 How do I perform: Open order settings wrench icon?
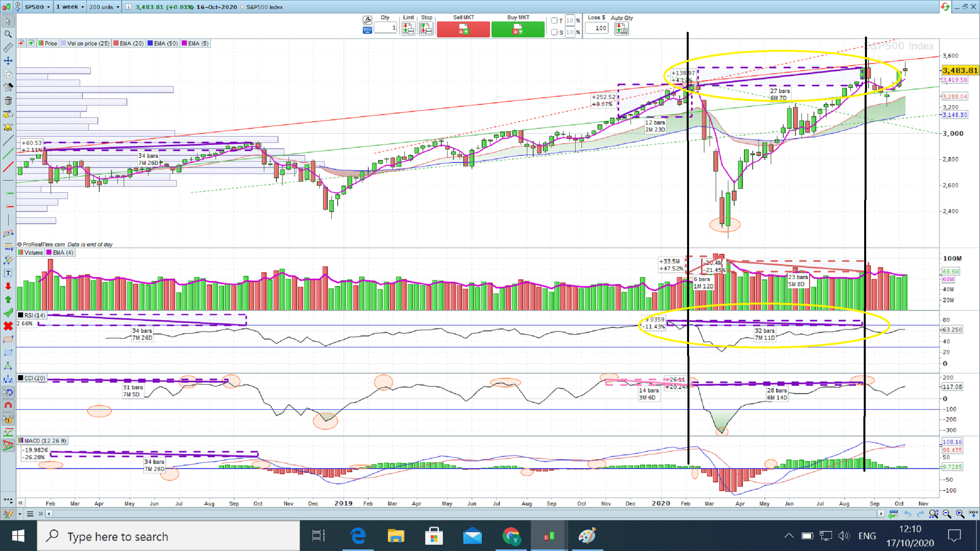tap(367, 20)
